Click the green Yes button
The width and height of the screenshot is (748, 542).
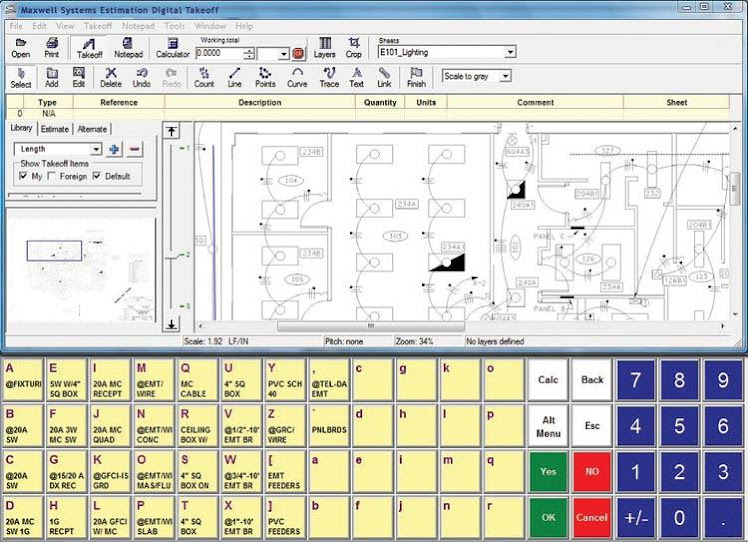point(548,471)
